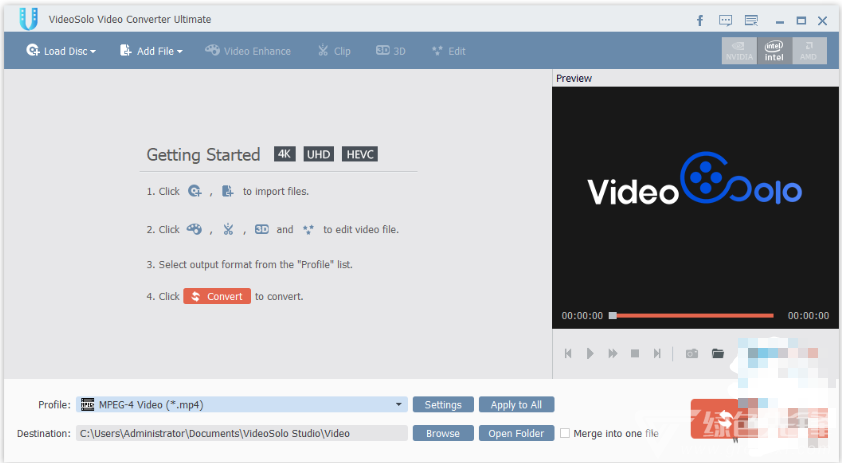Click the Edit toolbar button

pyautogui.click(x=449, y=51)
